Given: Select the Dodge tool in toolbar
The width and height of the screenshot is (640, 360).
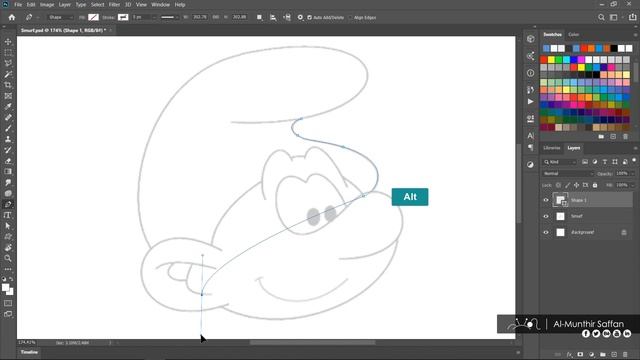Looking at the screenshot, I should tap(8, 193).
